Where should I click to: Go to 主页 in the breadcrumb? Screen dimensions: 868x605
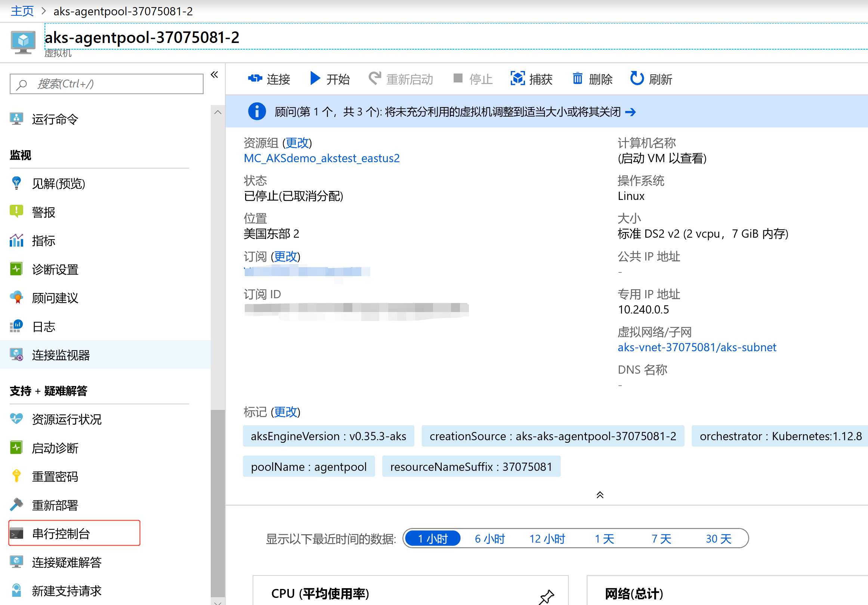point(22,11)
